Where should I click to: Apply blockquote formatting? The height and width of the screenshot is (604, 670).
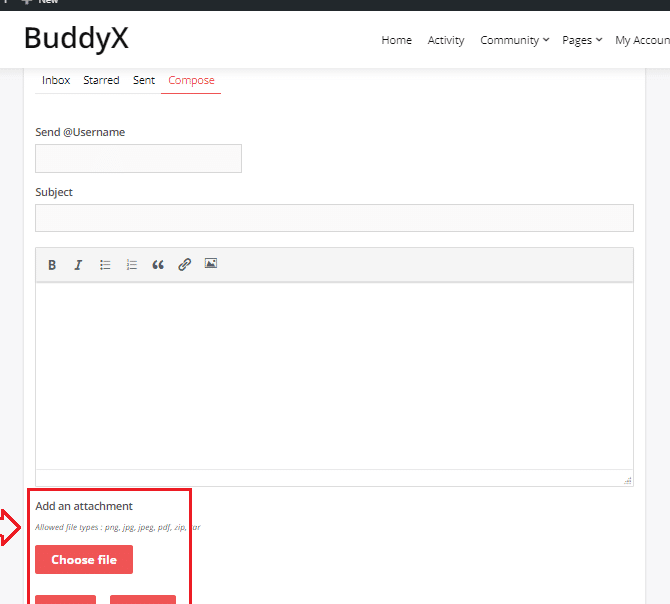click(158, 265)
